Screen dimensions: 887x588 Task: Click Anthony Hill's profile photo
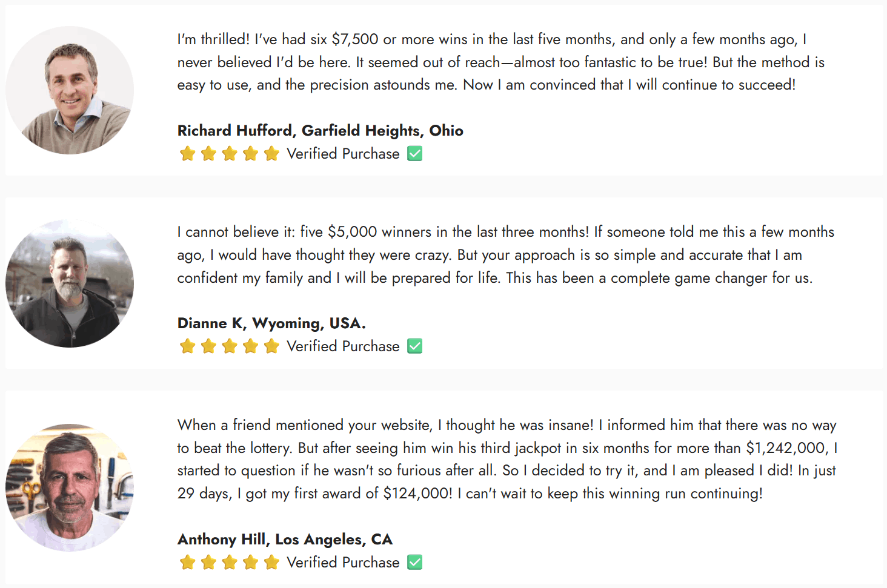[x=70, y=487]
